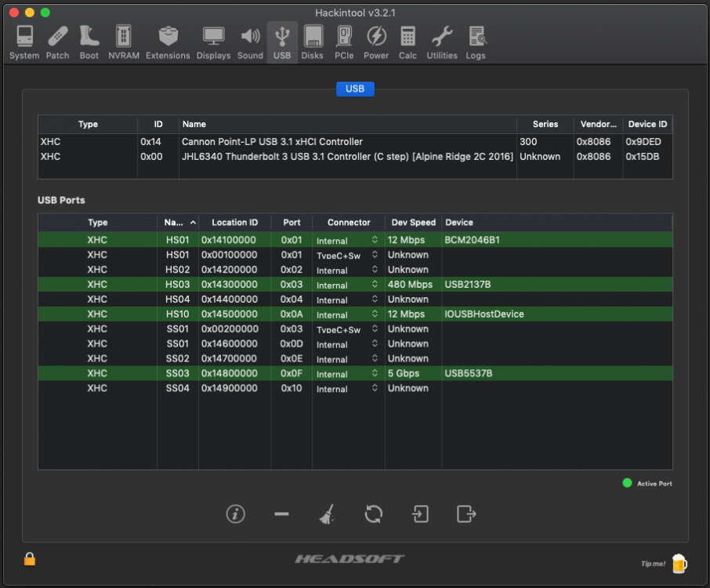Click the Headsoft logo
Image resolution: width=710 pixels, height=588 pixels.
pyautogui.click(x=350, y=559)
